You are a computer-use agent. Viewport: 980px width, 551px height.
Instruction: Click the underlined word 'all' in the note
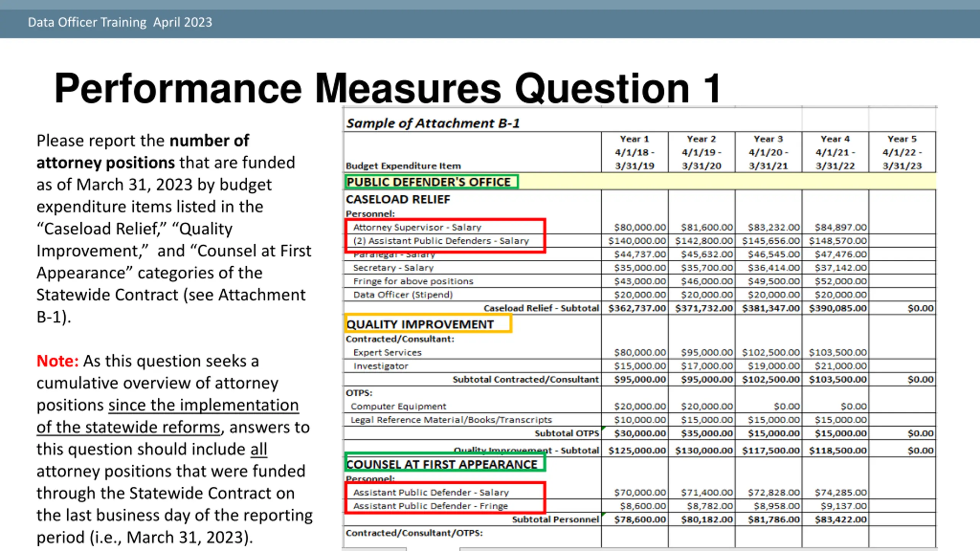point(259,449)
